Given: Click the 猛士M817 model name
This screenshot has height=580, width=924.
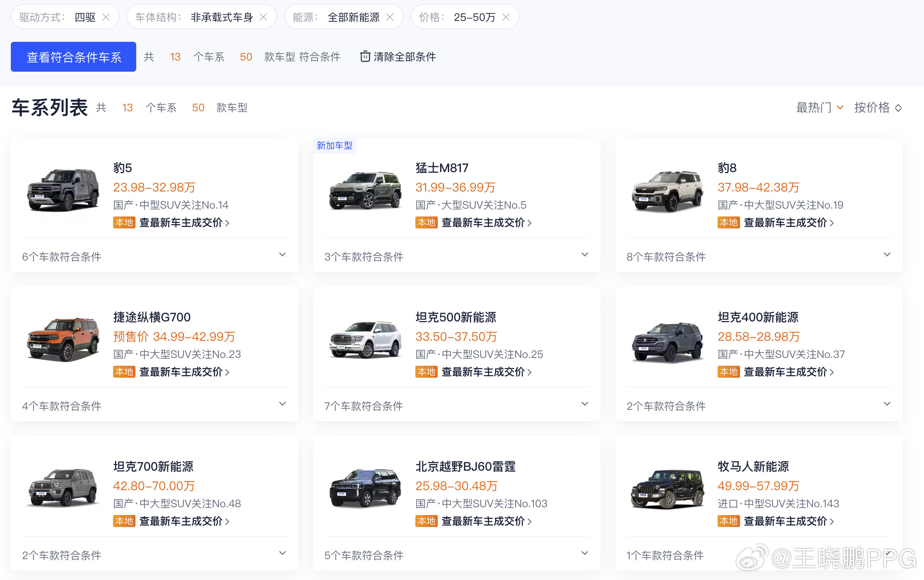Looking at the screenshot, I should click(x=442, y=168).
